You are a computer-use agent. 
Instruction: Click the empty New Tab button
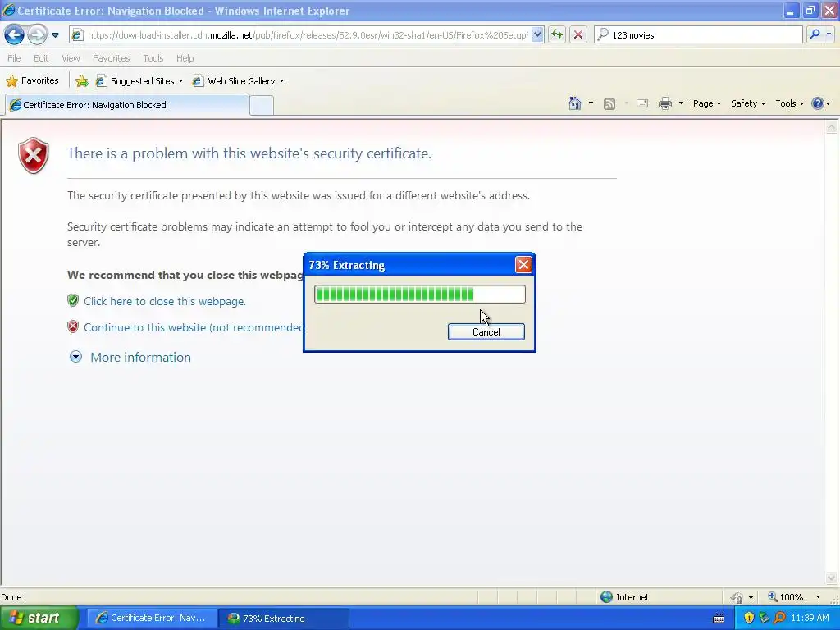point(262,106)
